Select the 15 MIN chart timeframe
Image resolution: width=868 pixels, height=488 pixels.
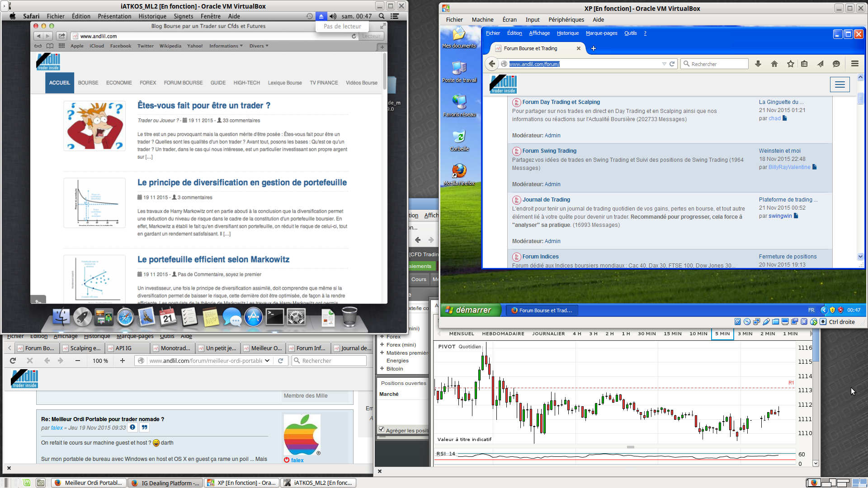[x=672, y=334]
